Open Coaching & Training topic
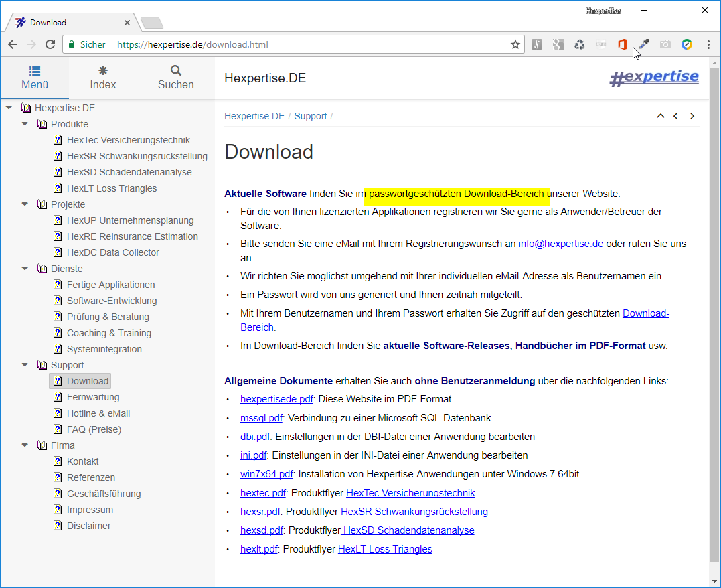 pos(109,333)
